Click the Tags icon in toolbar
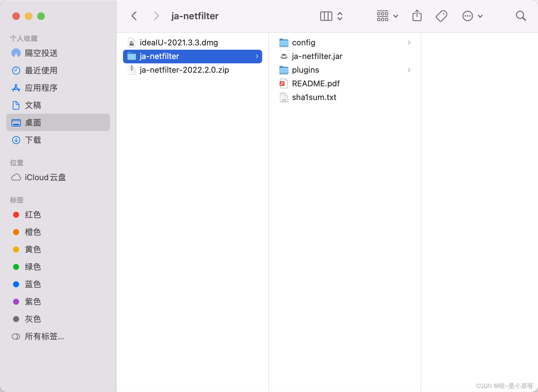Image resolution: width=538 pixels, height=392 pixels. coord(441,16)
